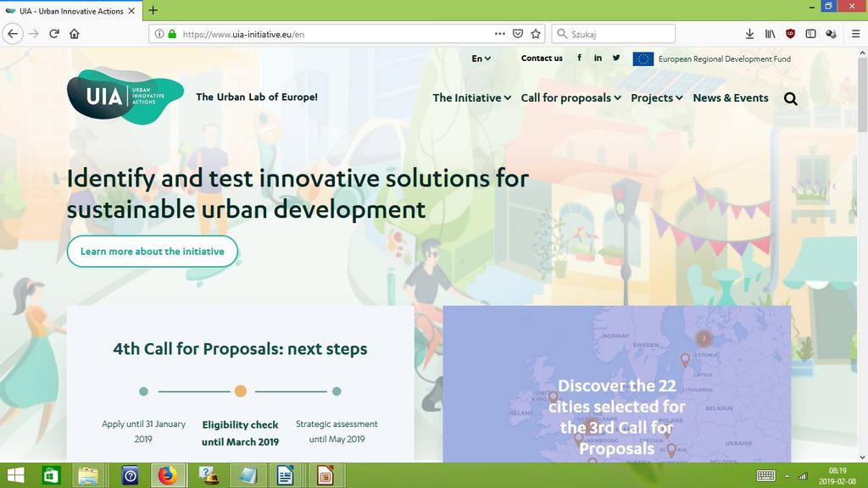868x488 pixels.
Task: Bookmark this page with the star icon
Action: tap(536, 34)
